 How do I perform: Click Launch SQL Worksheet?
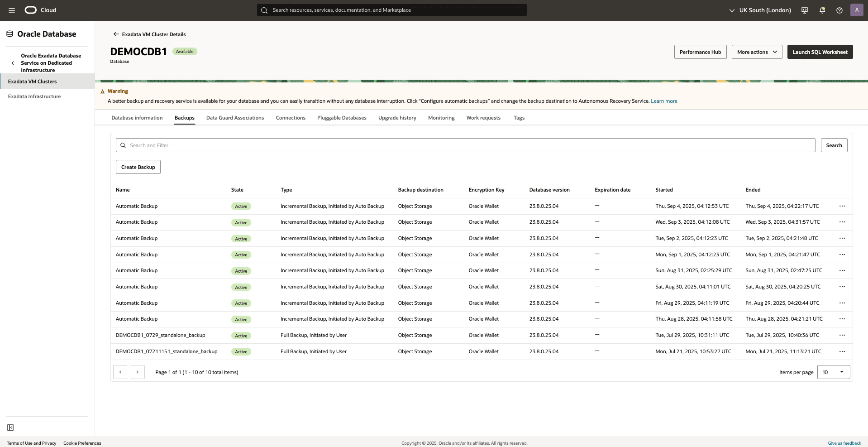[x=820, y=52]
